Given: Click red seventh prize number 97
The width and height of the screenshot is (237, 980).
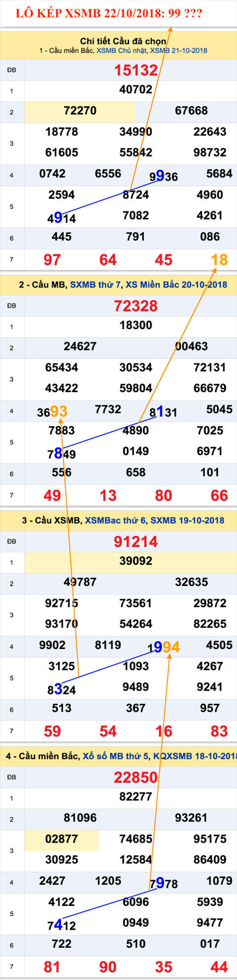Looking at the screenshot, I should coord(52,260).
